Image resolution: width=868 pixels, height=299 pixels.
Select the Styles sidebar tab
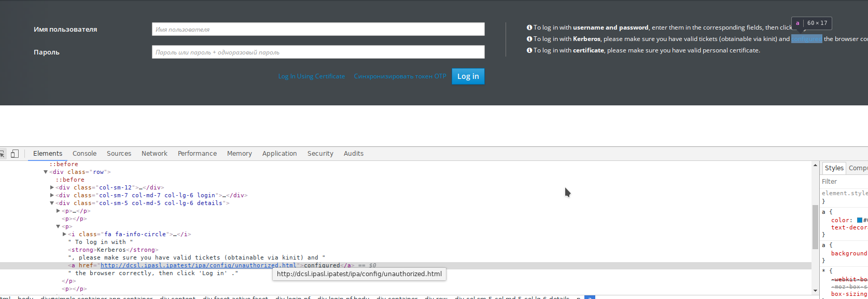tap(834, 168)
